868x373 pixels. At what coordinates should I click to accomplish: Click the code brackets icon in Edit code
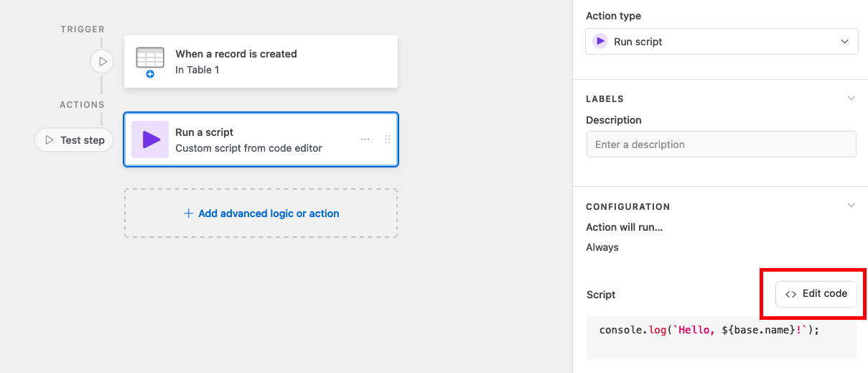pyautogui.click(x=791, y=294)
